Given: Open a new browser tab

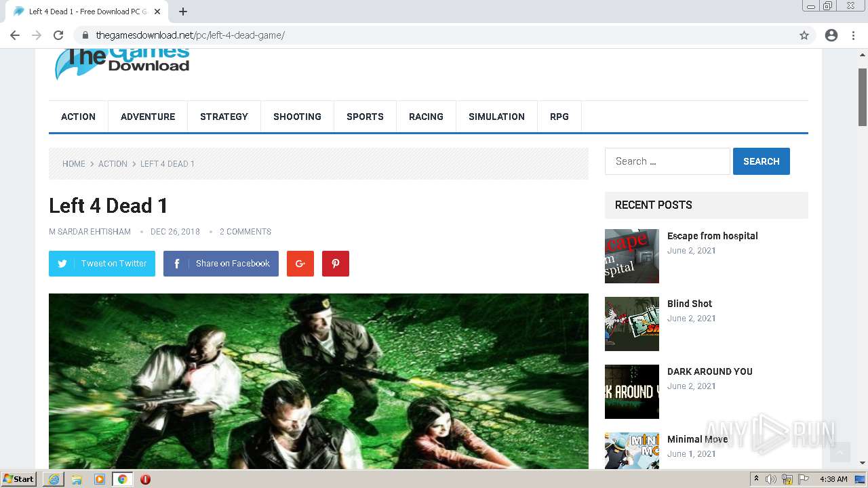Looking at the screenshot, I should (183, 12).
